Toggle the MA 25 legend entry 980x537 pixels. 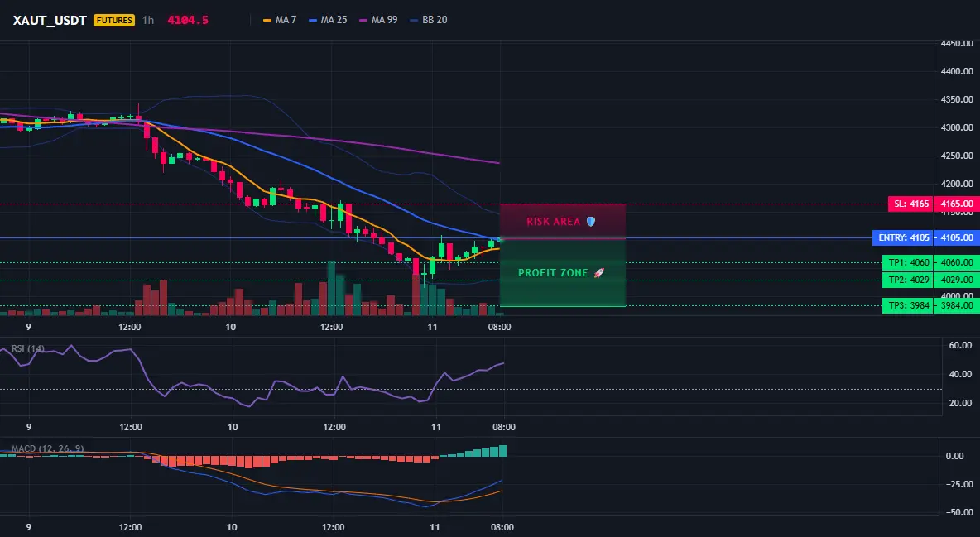click(328, 20)
